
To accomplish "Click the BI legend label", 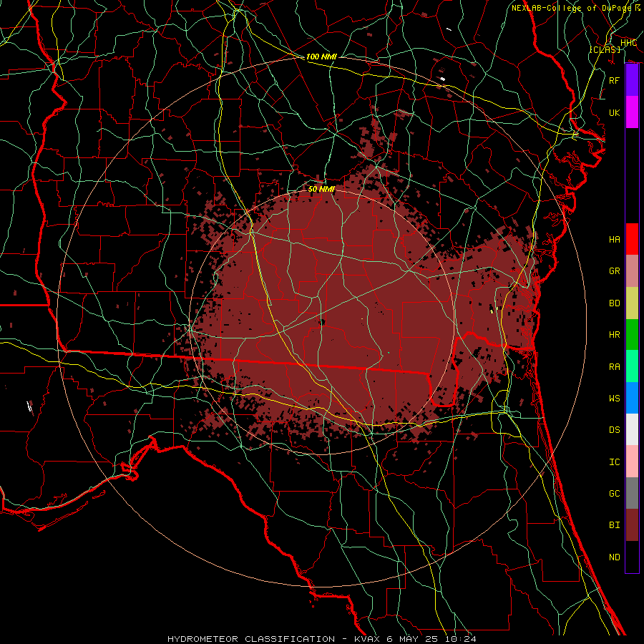I will point(614,525).
